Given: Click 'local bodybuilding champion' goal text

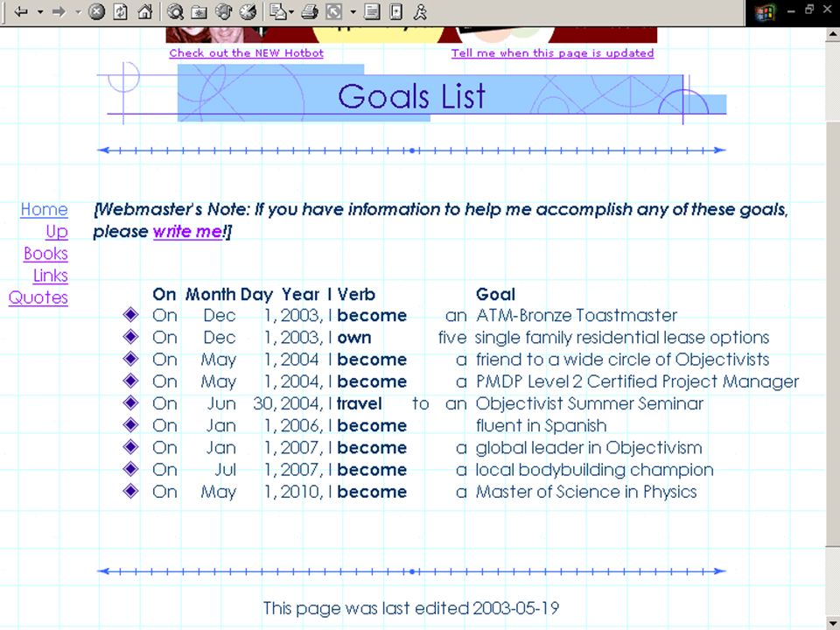Looking at the screenshot, I should point(595,469).
